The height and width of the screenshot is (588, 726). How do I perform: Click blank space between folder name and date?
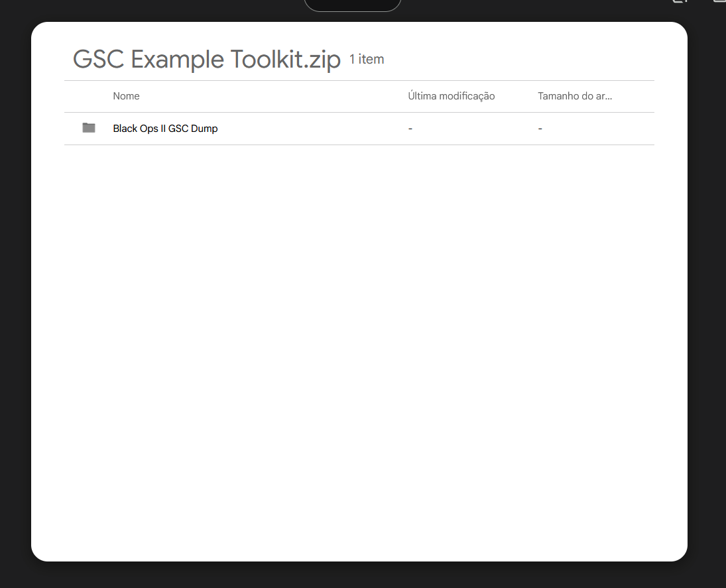312,129
